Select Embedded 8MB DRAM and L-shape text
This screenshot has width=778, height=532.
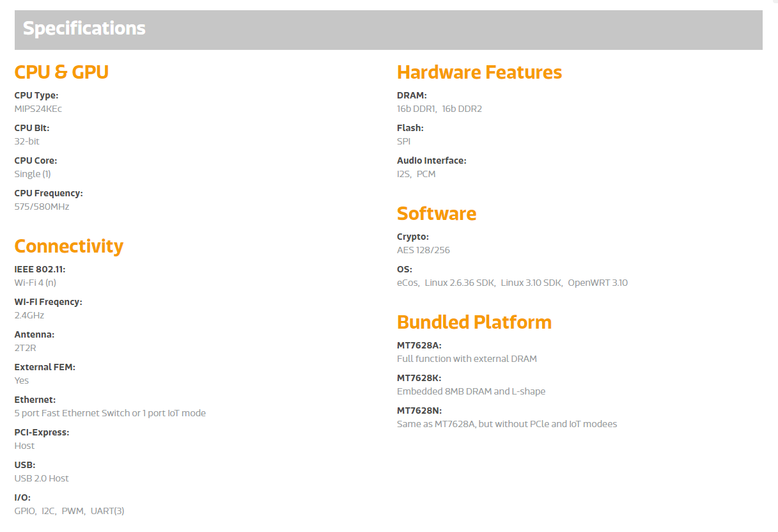coord(471,391)
